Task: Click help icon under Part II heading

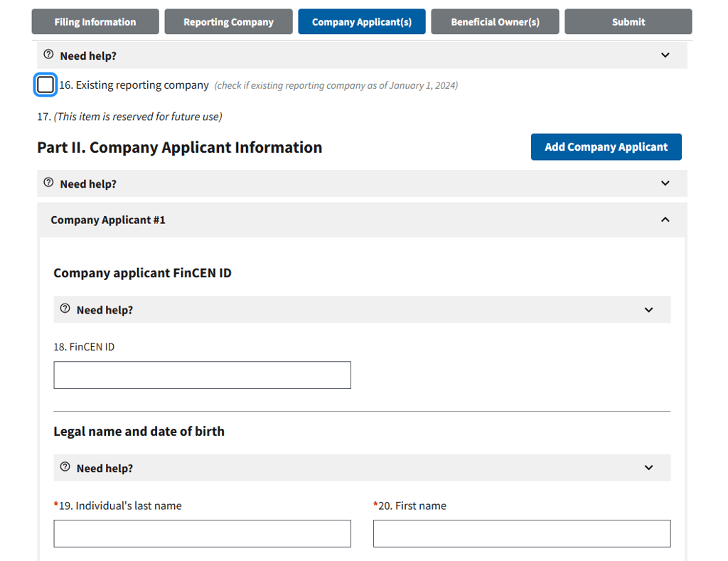Action: pyautogui.click(x=48, y=183)
